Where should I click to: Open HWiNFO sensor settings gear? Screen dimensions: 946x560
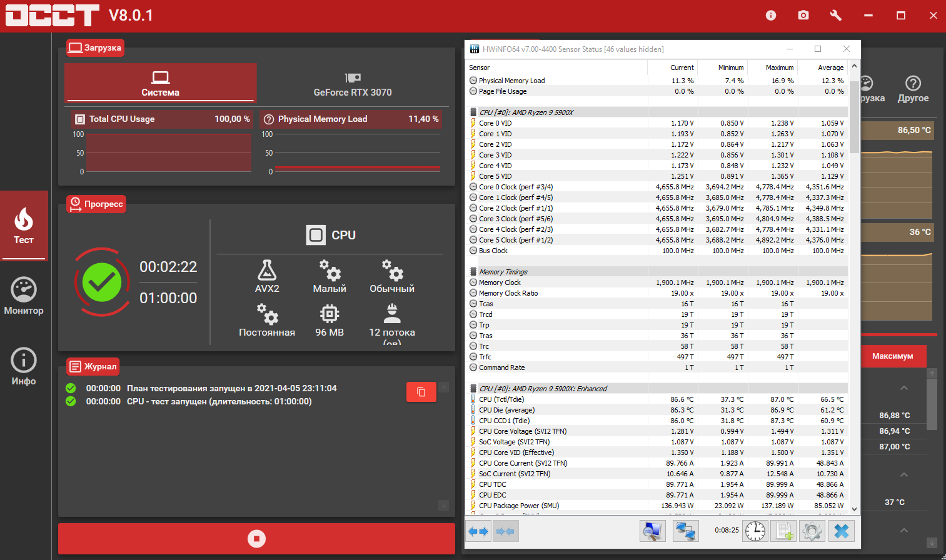812,531
